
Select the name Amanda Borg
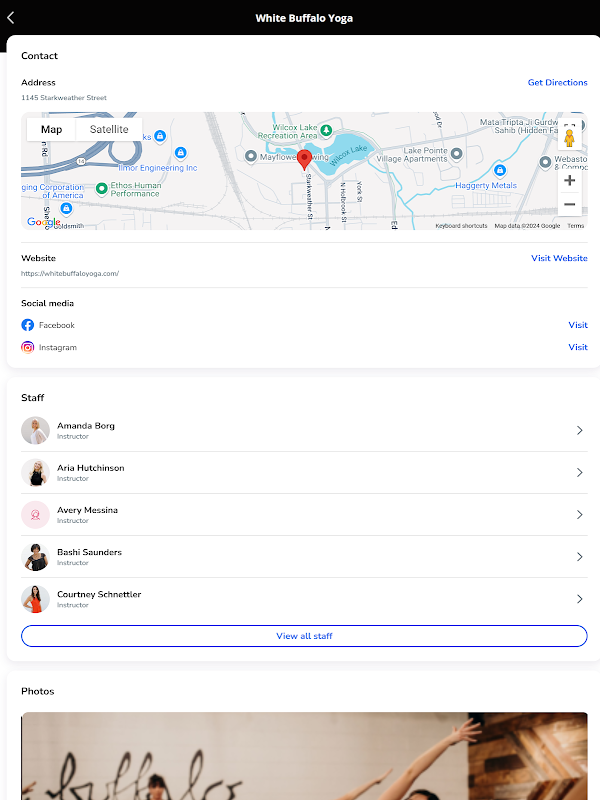click(86, 426)
